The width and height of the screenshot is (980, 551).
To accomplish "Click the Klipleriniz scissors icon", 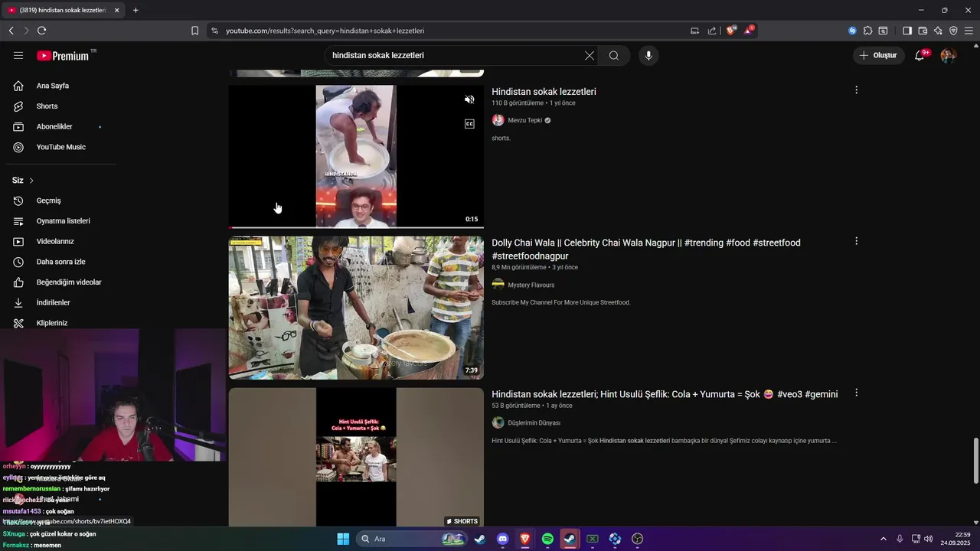I will [x=18, y=323].
